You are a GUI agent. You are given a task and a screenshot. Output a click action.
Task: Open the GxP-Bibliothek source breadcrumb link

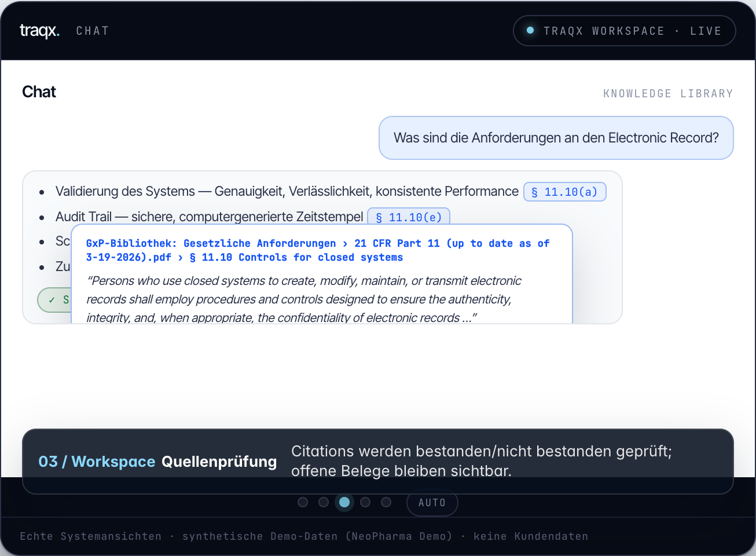(317, 250)
